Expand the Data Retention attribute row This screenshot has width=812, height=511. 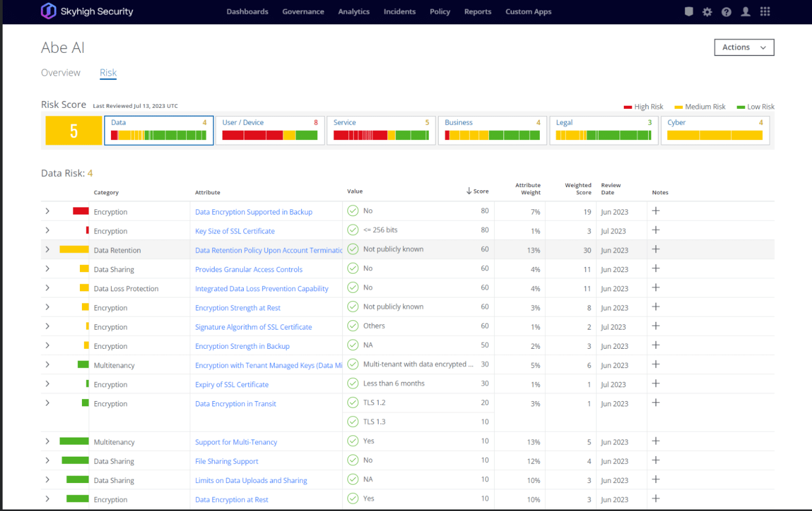click(x=47, y=249)
